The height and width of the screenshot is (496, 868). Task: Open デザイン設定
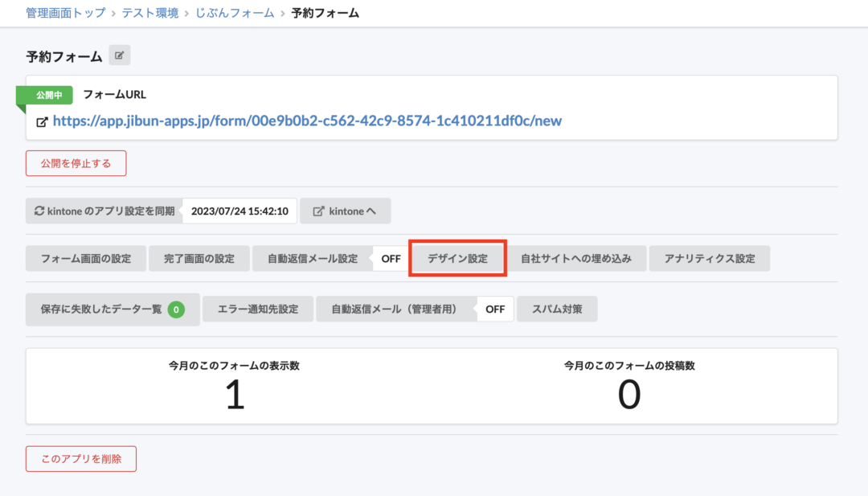tap(457, 258)
